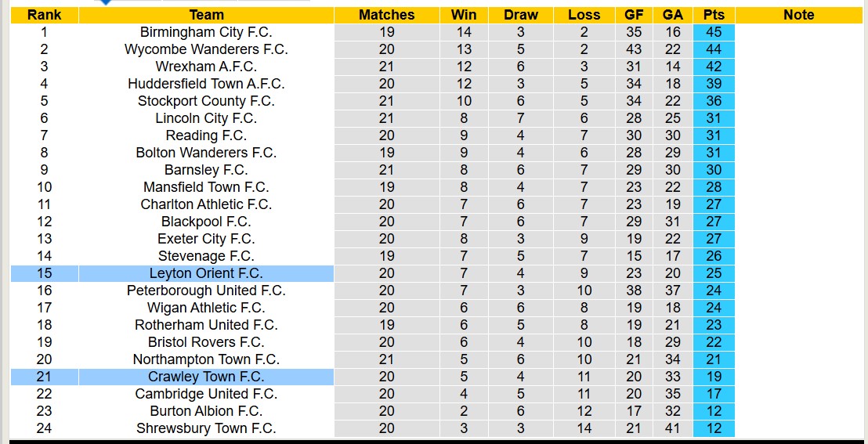Click the Pts column header
This screenshot has height=444, width=868.
pos(714,15)
